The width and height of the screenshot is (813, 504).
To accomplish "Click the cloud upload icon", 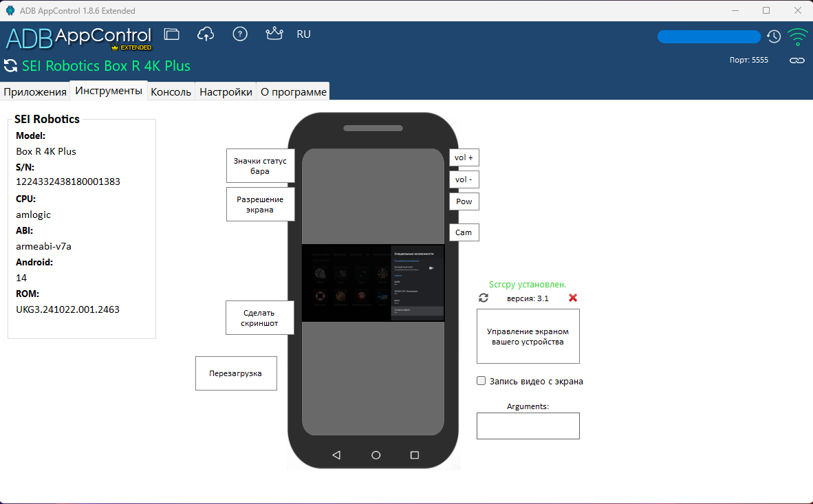I will [x=206, y=34].
